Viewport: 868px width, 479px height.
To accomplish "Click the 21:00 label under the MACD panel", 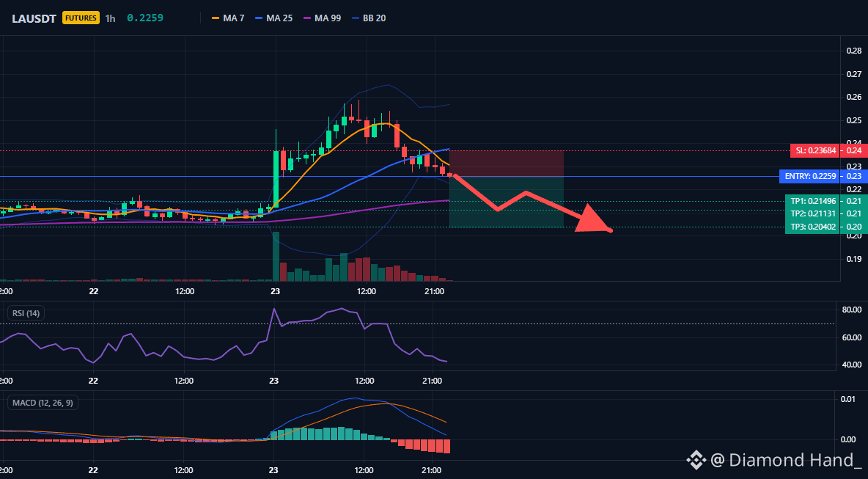I will (432, 471).
